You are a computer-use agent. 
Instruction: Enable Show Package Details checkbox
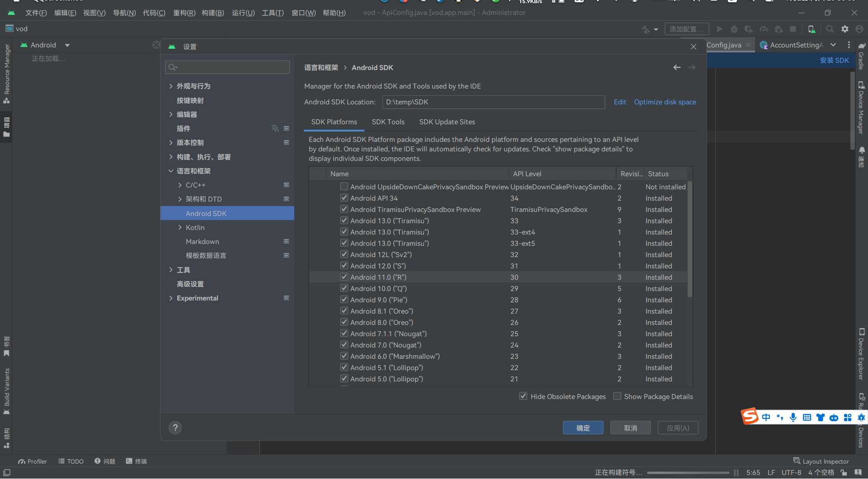tap(617, 396)
